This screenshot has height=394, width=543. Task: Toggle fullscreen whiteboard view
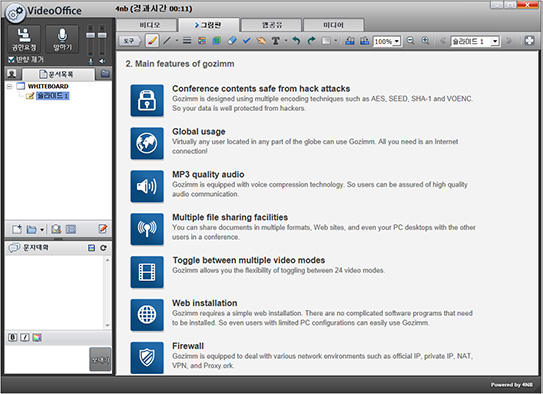(529, 41)
